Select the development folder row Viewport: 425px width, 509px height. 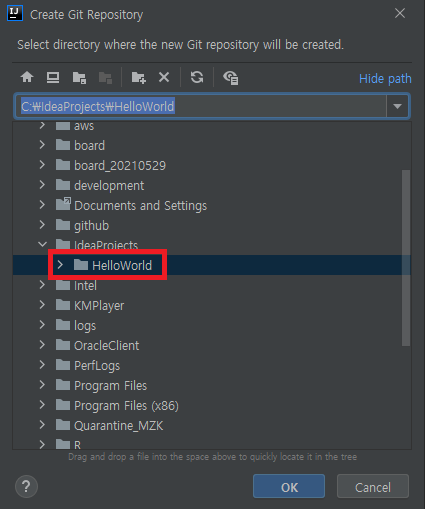212,185
